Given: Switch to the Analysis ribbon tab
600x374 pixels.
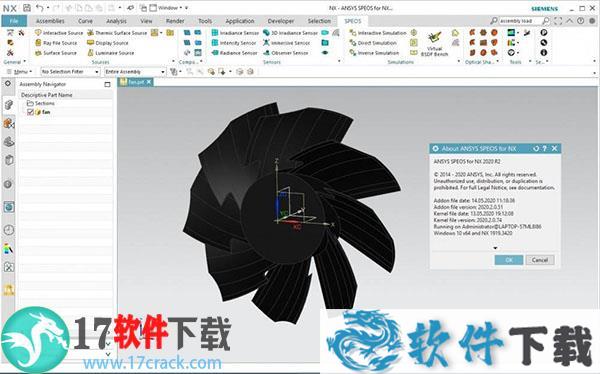Looking at the screenshot, I should click(x=116, y=21).
